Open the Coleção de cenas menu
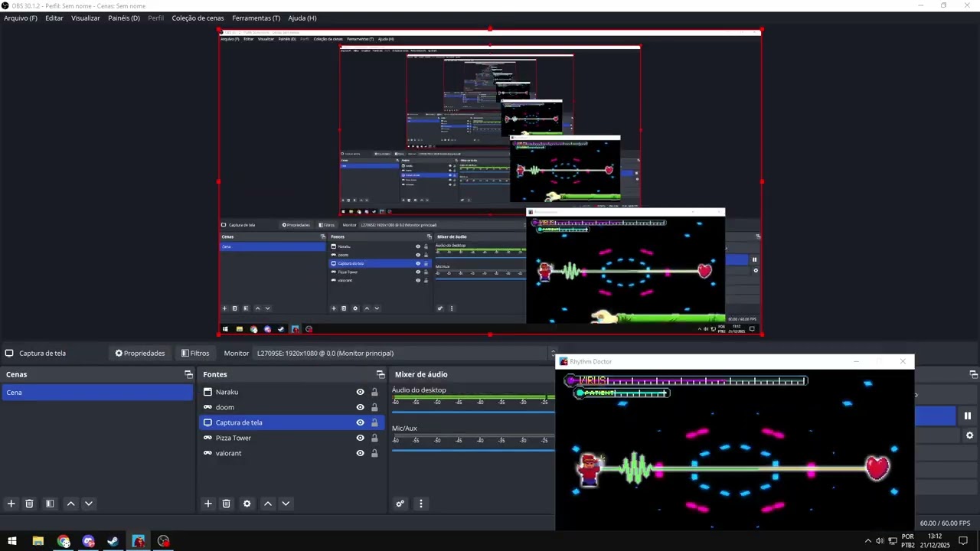The height and width of the screenshot is (551, 980). [198, 18]
